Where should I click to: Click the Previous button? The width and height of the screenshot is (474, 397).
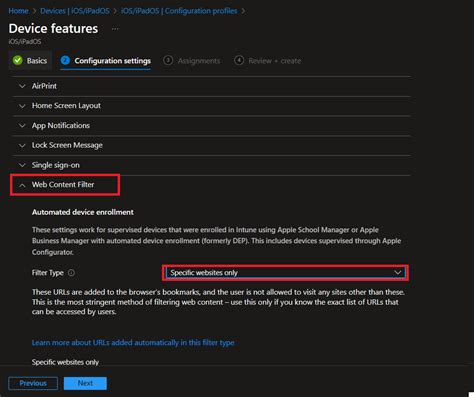point(33,383)
